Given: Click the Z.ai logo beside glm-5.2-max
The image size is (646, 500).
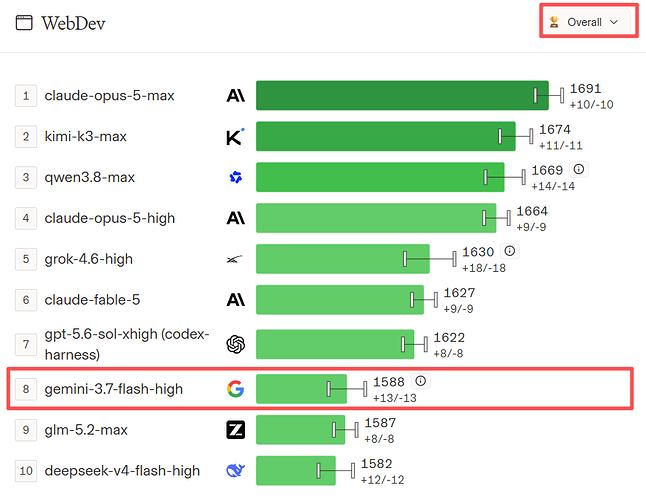Looking at the screenshot, I should click(x=236, y=430).
